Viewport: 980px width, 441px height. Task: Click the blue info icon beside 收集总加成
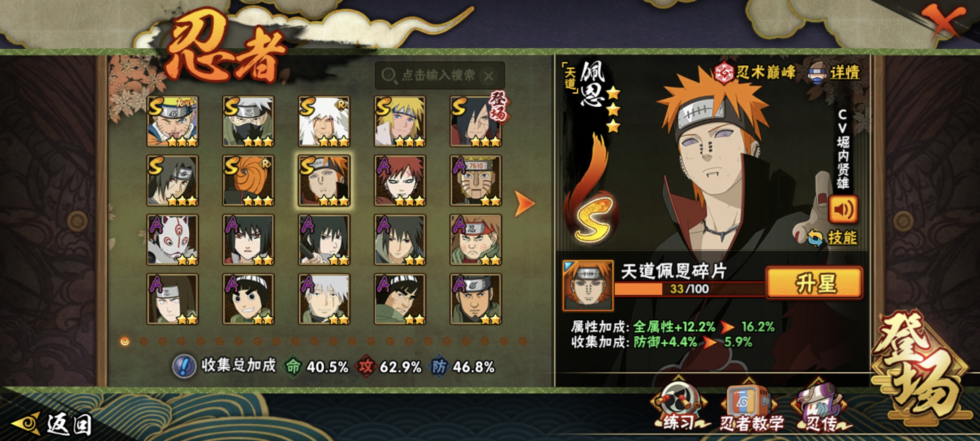[184, 367]
